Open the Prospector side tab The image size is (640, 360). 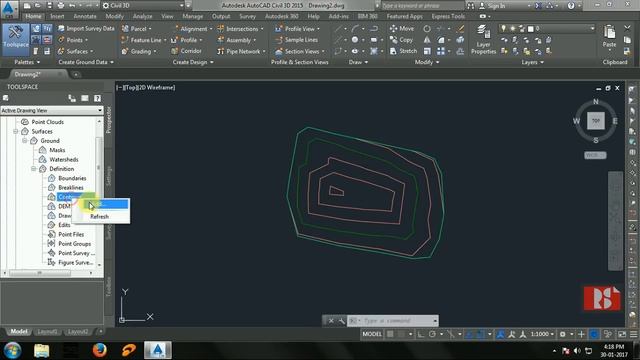(109, 120)
